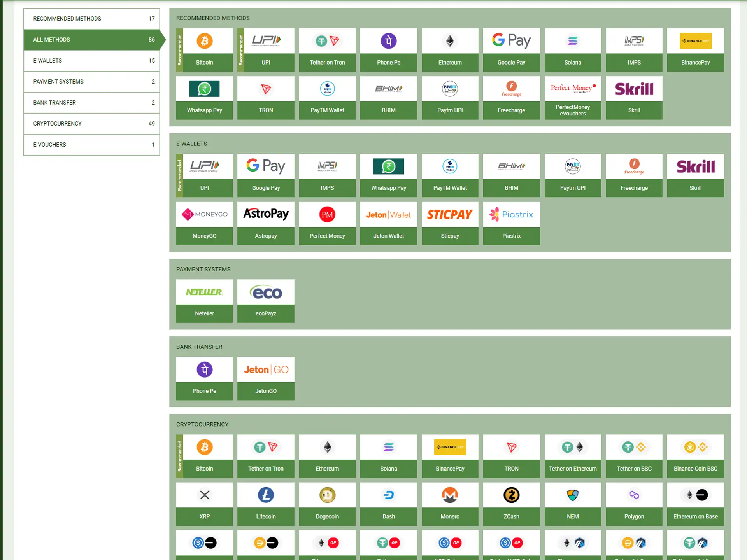The image size is (747, 560).
Task: Choose UPI in Recommended Methods
Action: tap(266, 50)
